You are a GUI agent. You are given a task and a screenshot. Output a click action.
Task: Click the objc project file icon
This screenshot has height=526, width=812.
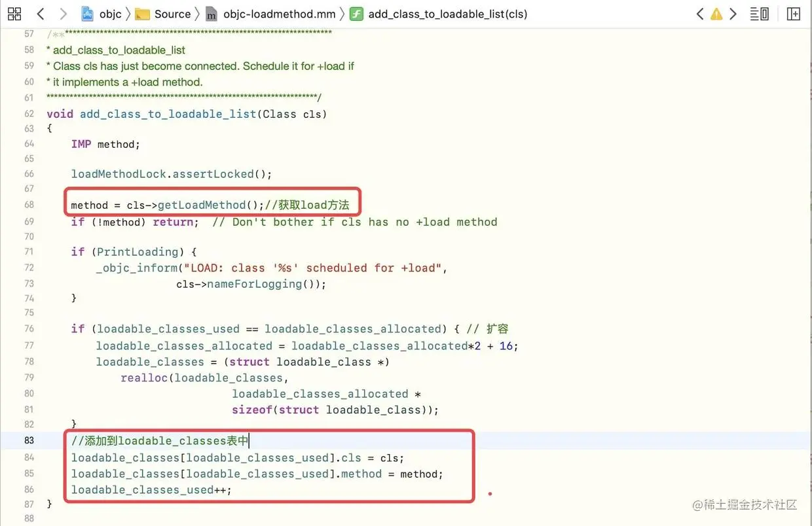[87, 14]
